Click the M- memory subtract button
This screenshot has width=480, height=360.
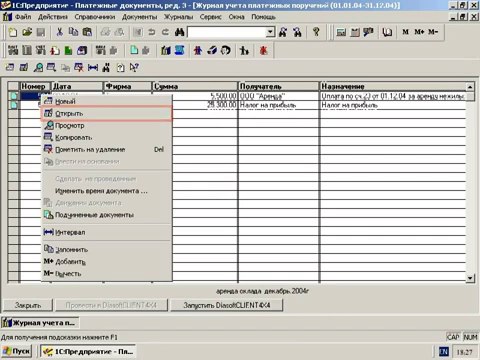tap(433, 32)
